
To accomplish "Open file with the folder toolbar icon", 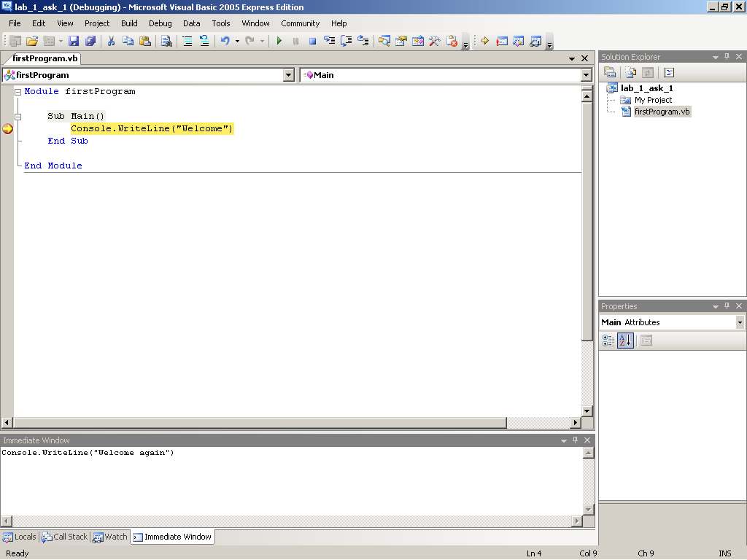I will click(x=32, y=41).
